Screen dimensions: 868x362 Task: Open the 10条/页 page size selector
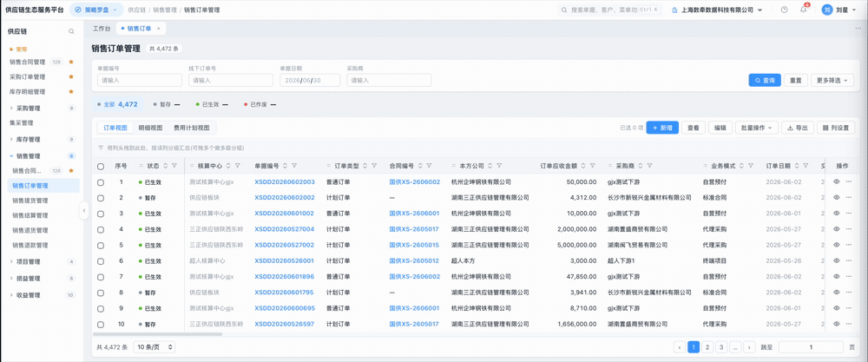[x=155, y=347]
